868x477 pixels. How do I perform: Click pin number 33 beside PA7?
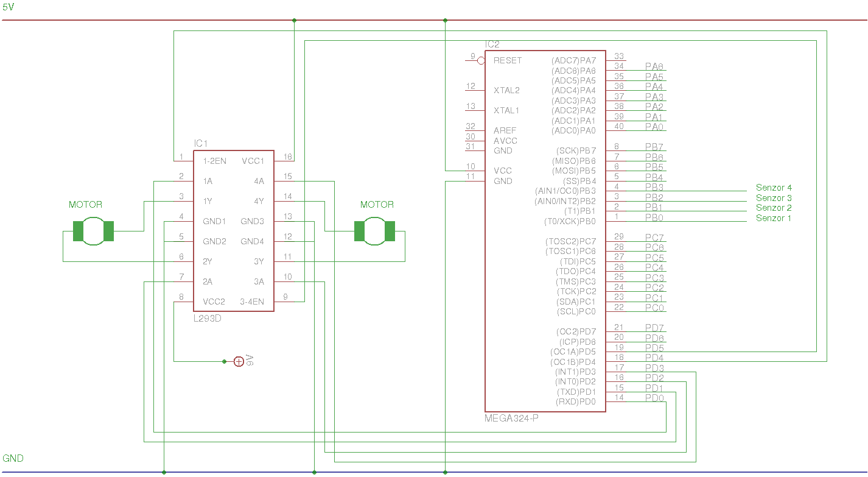(x=619, y=56)
